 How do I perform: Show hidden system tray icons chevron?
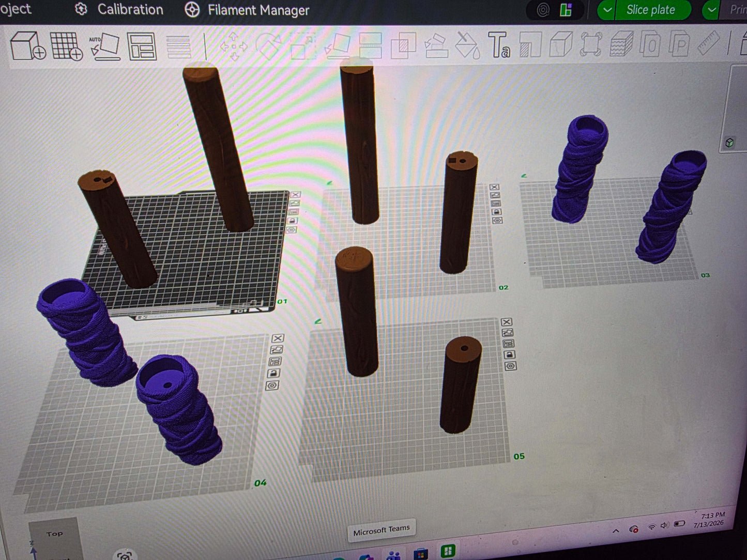[x=616, y=531]
